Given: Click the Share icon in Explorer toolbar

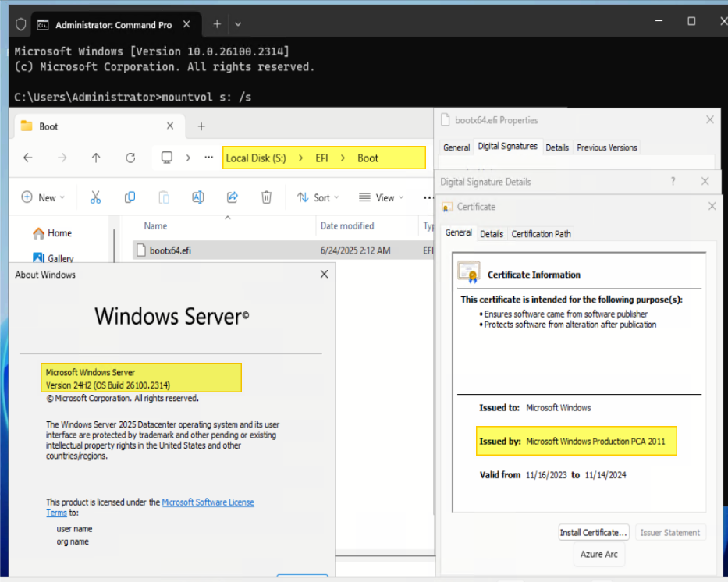Looking at the screenshot, I should coord(232,197).
